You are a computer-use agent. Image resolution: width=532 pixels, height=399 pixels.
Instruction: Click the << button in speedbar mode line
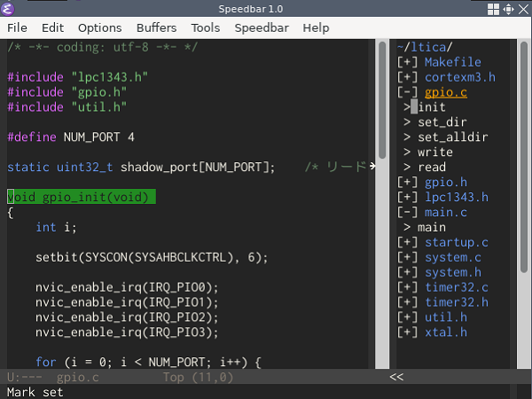(396, 377)
